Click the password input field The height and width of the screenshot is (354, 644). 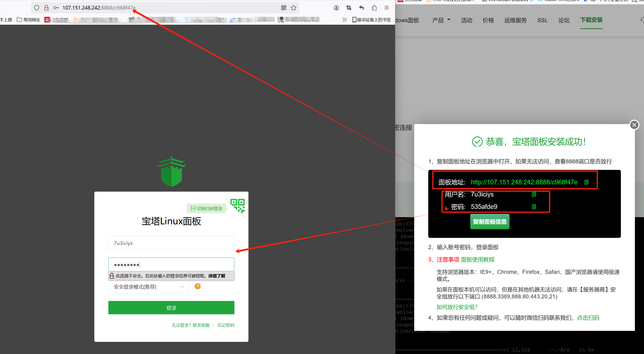click(171, 265)
